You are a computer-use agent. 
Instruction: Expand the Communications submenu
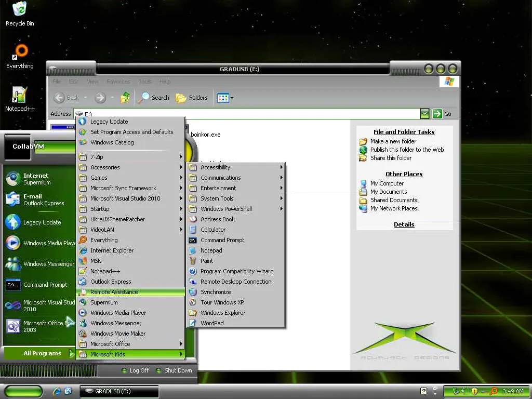pos(236,178)
